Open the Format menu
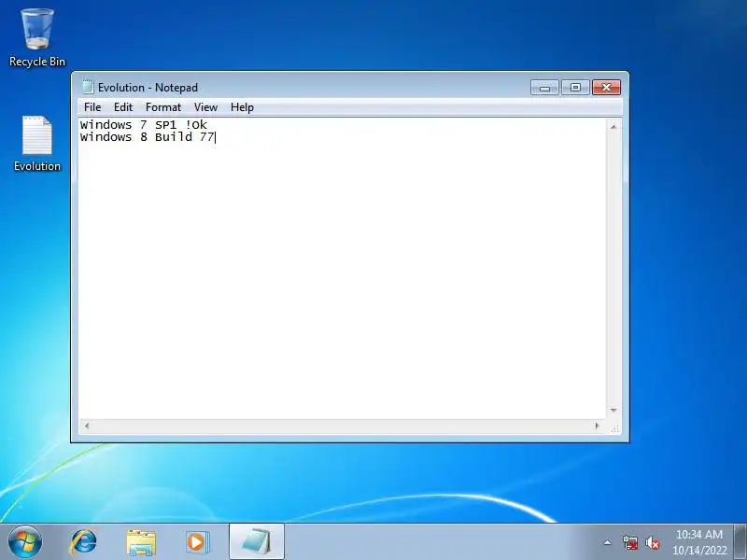Screen dimensions: 747x560 click(163, 107)
